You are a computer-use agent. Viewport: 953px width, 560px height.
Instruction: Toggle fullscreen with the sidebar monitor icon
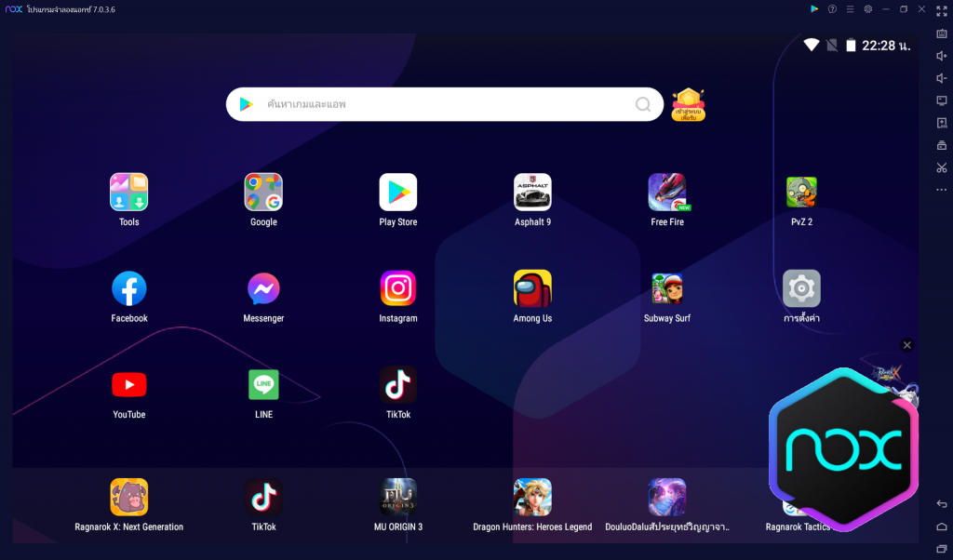(942, 101)
